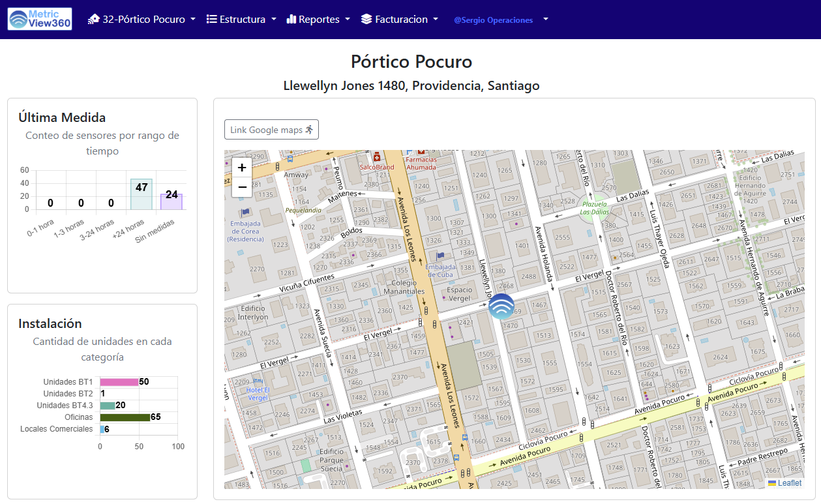
Task: Click the MetricView360 logo
Action: click(x=40, y=19)
